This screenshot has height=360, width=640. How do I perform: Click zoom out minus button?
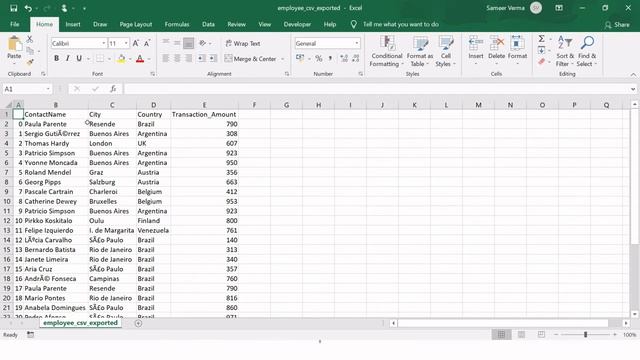[x=556, y=334]
